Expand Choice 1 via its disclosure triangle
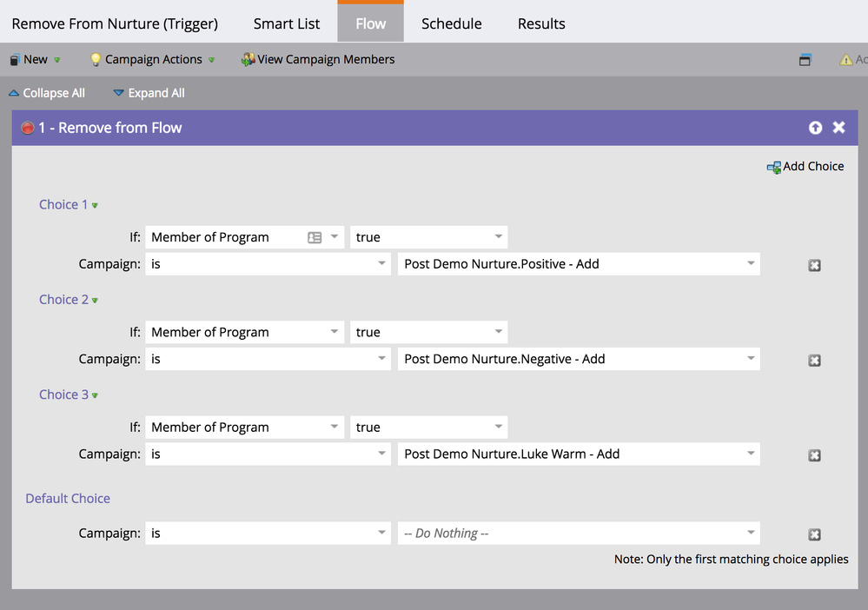Viewport: 868px width, 610px height. tap(93, 204)
